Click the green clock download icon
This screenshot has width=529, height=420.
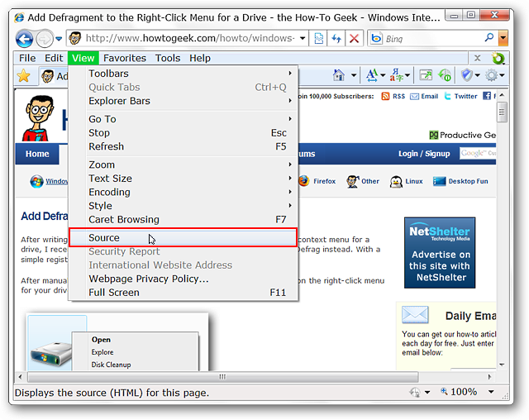pos(445,75)
